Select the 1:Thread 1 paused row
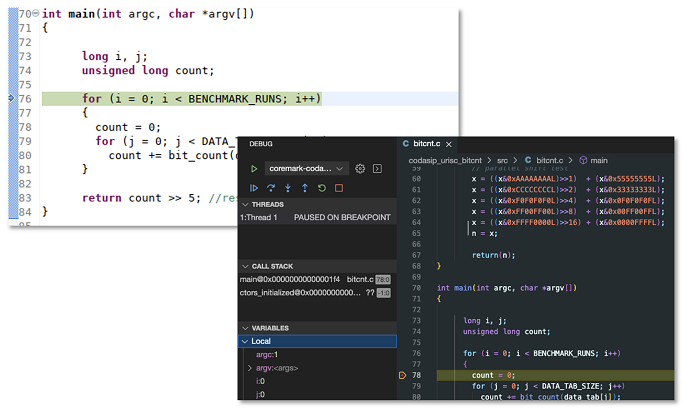 (317, 218)
